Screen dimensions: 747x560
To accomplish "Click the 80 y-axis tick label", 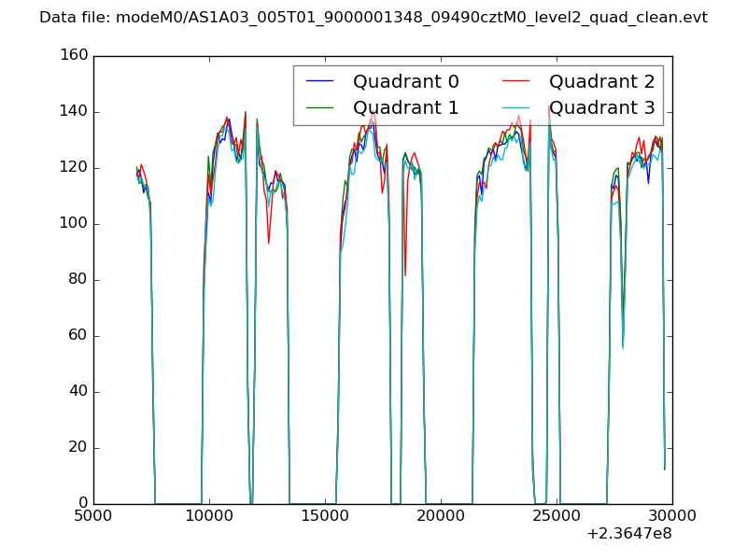I will [79, 280].
